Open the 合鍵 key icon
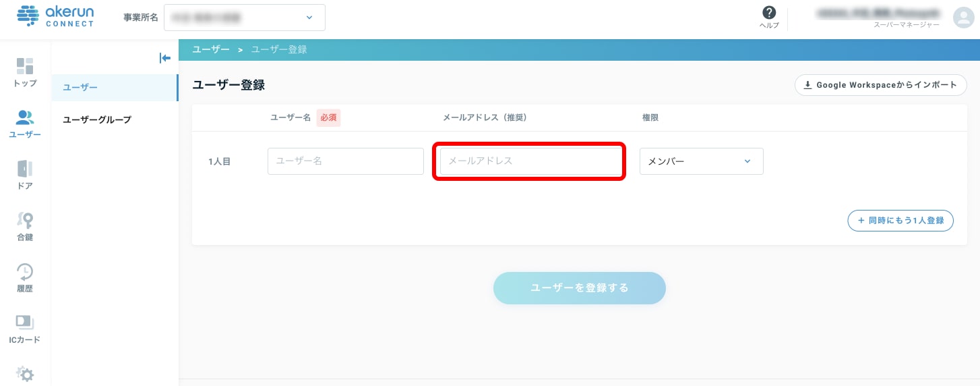Screen dimensions: 980x386 point(25,220)
